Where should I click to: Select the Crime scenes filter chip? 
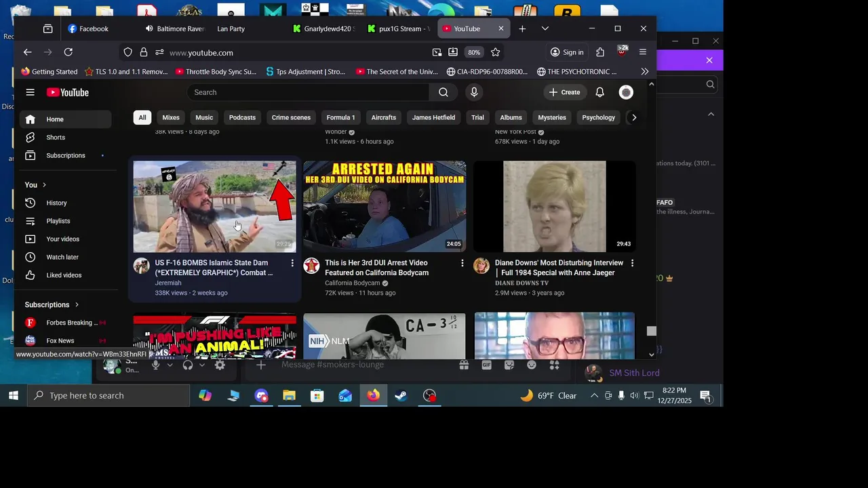pyautogui.click(x=291, y=117)
